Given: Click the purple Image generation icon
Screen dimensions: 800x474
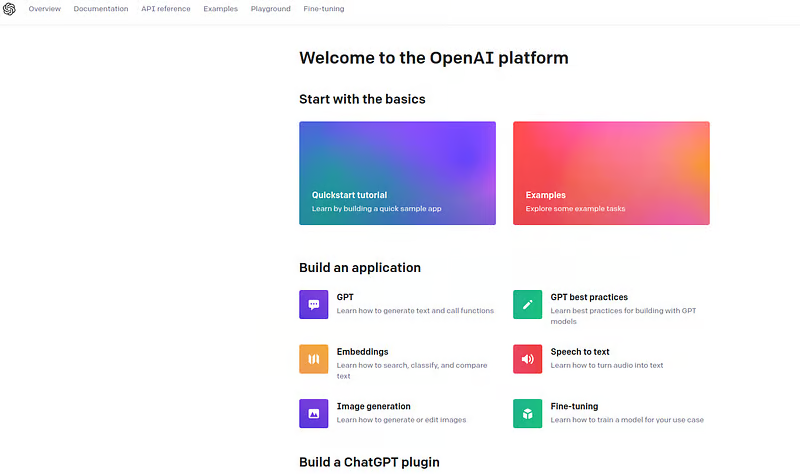Looking at the screenshot, I should 313,413.
